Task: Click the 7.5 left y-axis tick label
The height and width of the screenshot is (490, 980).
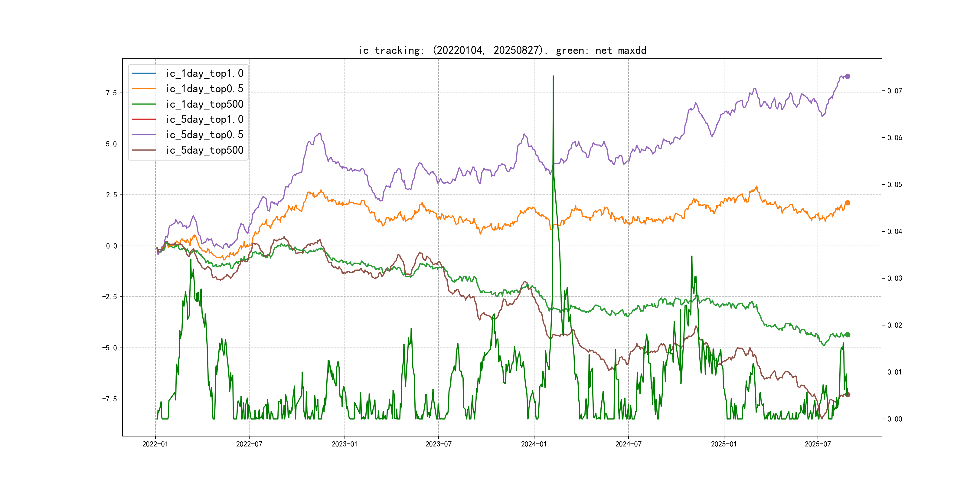Action: click(x=111, y=93)
